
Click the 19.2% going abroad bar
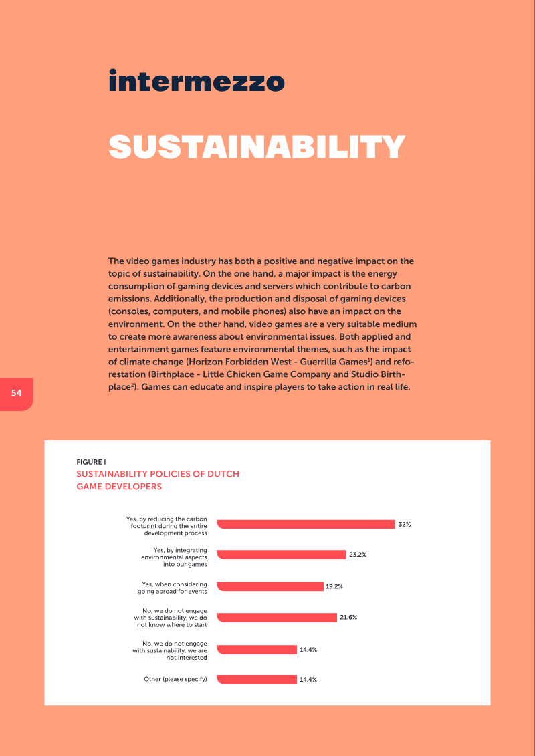(x=270, y=586)
